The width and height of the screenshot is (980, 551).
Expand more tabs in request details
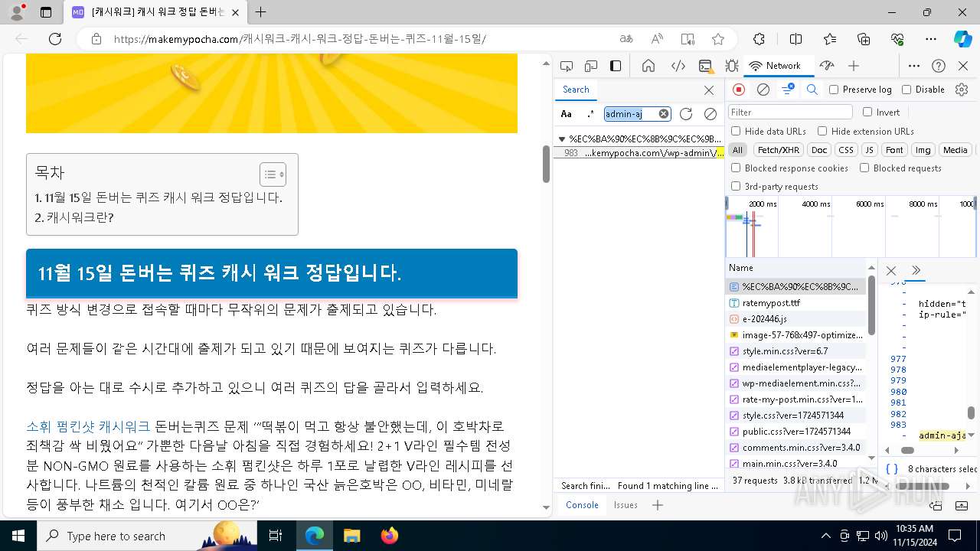tap(916, 271)
